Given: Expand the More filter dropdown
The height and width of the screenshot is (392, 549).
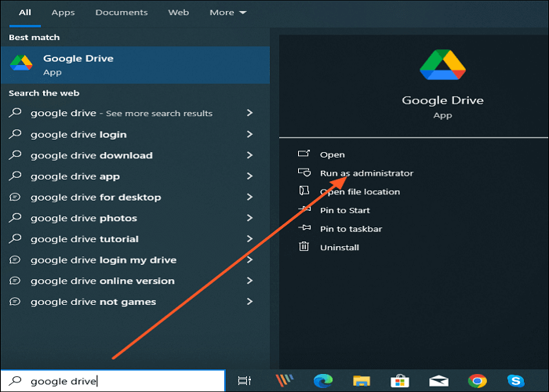Looking at the screenshot, I should [x=227, y=13].
